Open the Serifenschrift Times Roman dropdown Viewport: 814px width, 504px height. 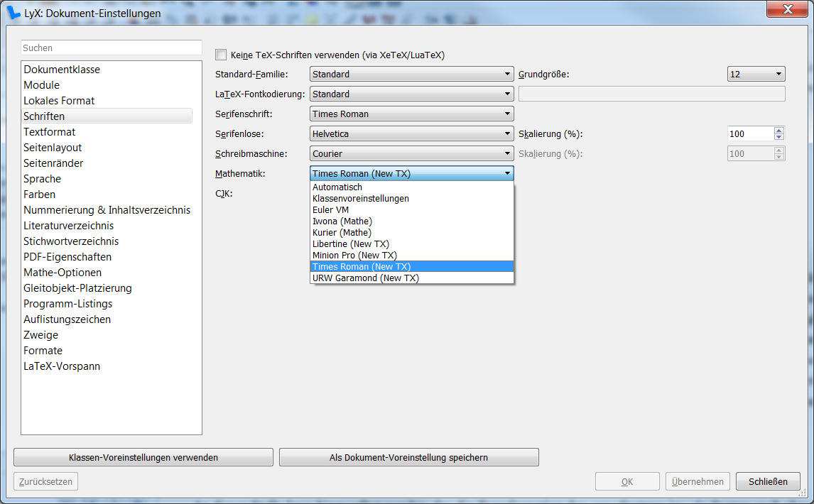click(x=412, y=114)
